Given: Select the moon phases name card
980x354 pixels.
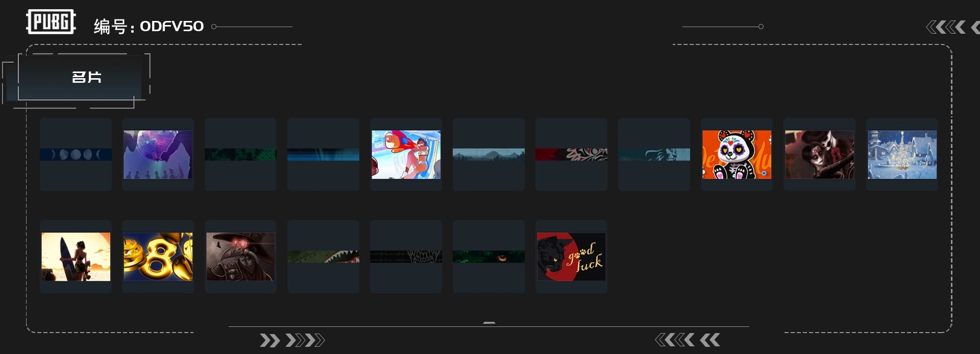Looking at the screenshot, I should click(x=76, y=154).
